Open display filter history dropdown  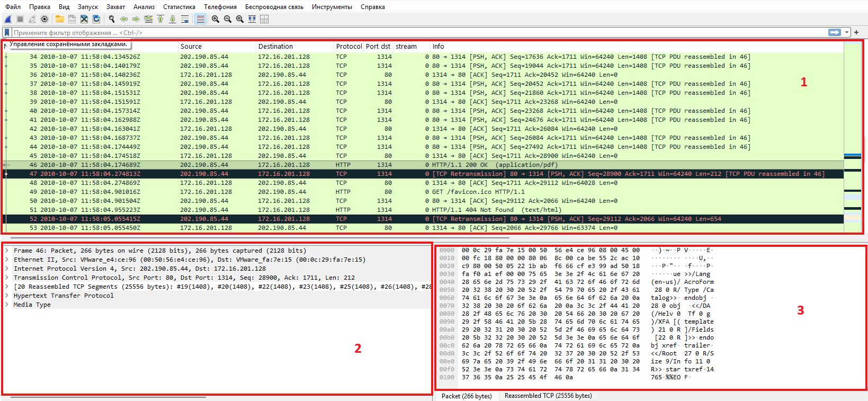click(x=847, y=32)
